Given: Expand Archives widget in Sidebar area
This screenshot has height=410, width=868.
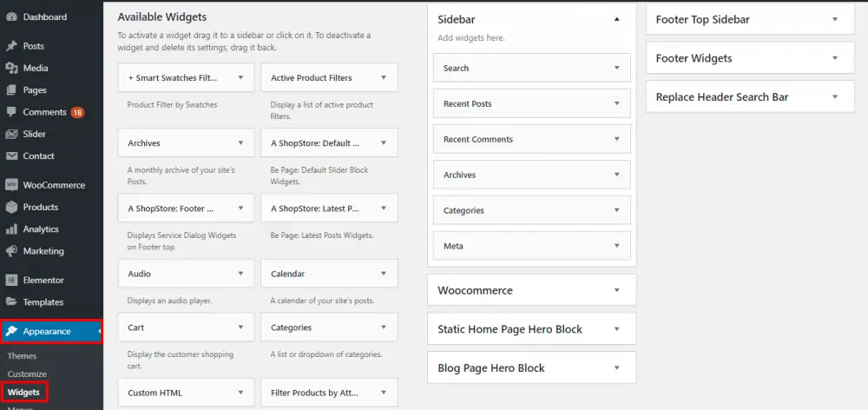Looking at the screenshot, I should click(616, 175).
